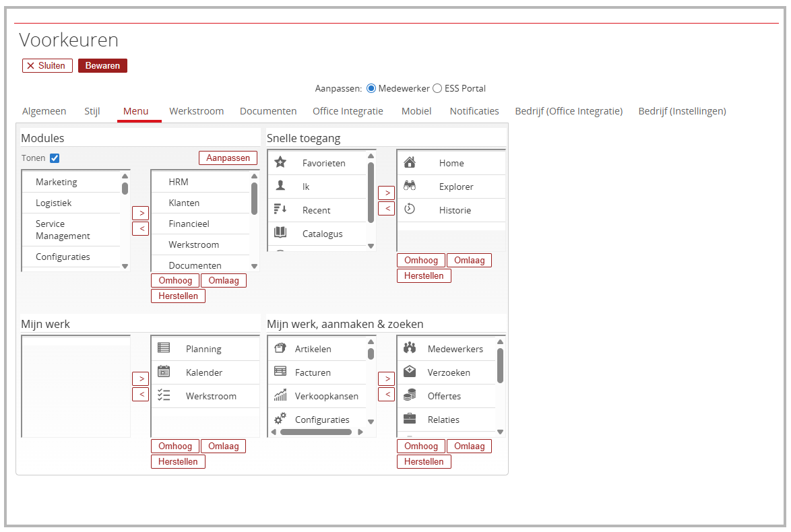
Task: Choose the ESS Portal radio option
Action: [437, 88]
